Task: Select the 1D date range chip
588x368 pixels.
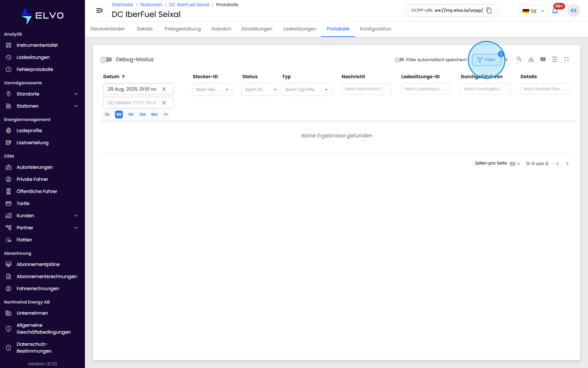Action: click(107, 114)
